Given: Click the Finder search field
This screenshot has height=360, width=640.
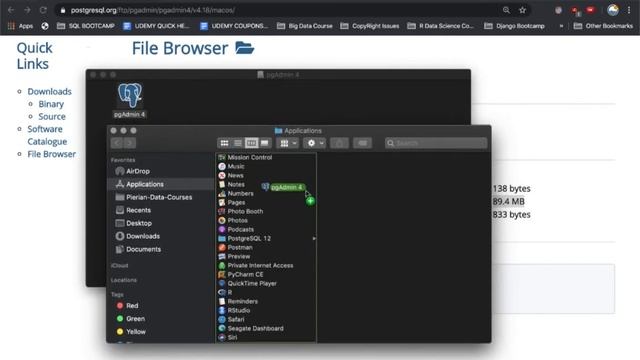Looking at the screenshot, I should (x=436, y=143).
